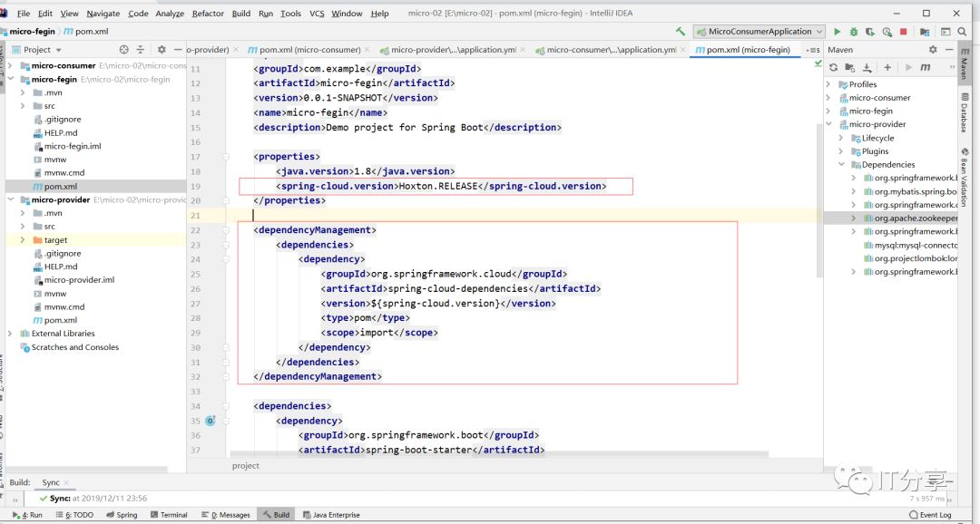Open the Bean Validation side tool window
Image resolution: width=980 pixels, height=524 pixels.
tap(965, 178)
